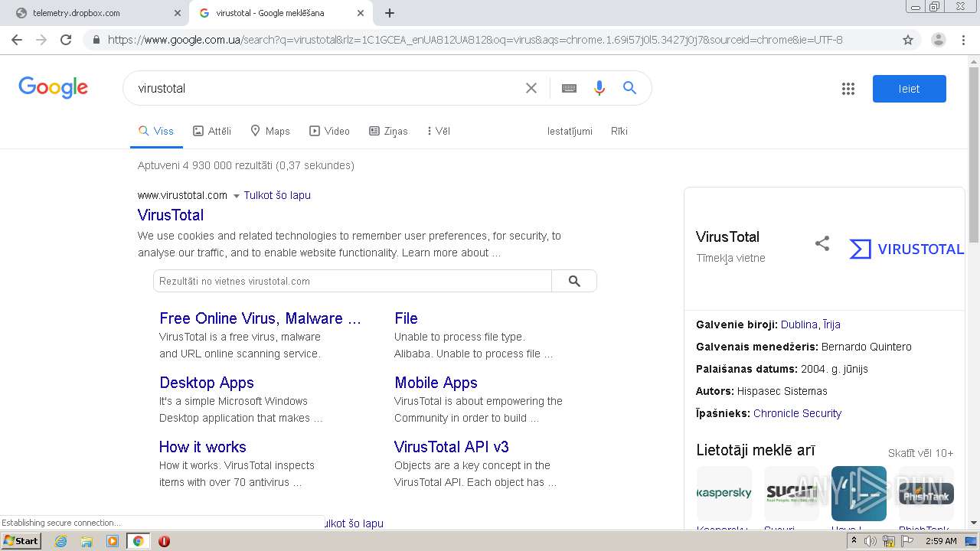The width and height of the screenshot is (980, 551).
Task: Open Chrome three-dot menu
Action: tap(963, 40)
